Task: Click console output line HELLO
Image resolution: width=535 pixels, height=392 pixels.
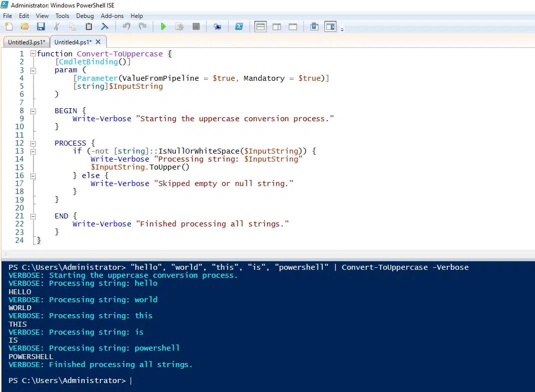Action: [x=20, y=292]
